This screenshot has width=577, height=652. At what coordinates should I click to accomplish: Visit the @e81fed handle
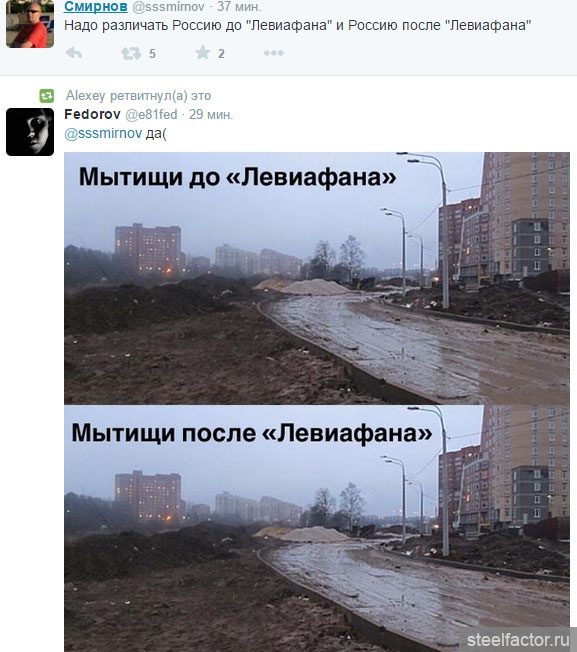click(x=151, y=114)
